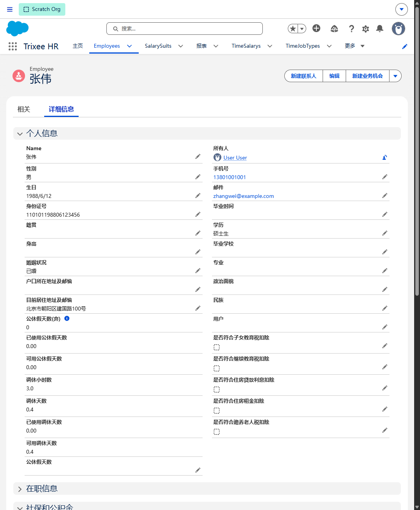Open the setup gear icon
The width and height of the screenshot is (420, 510).
366,29
